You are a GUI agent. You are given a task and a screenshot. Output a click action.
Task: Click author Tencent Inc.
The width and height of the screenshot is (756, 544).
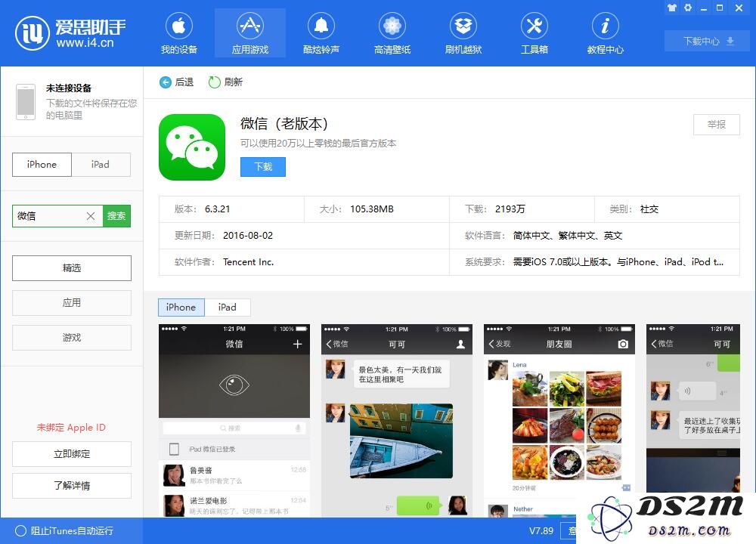248,262
